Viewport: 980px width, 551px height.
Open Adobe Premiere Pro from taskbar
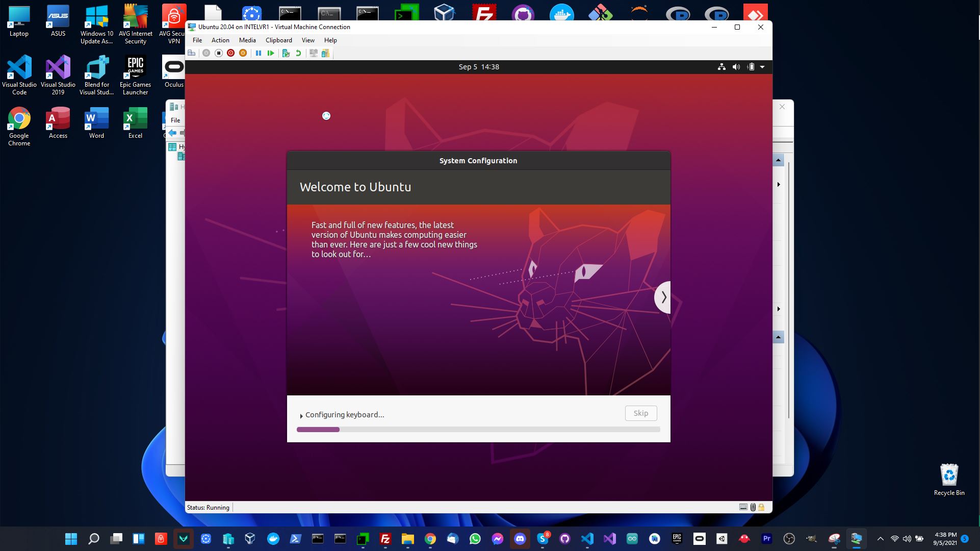pyautogui.click(x=767, y=539)
